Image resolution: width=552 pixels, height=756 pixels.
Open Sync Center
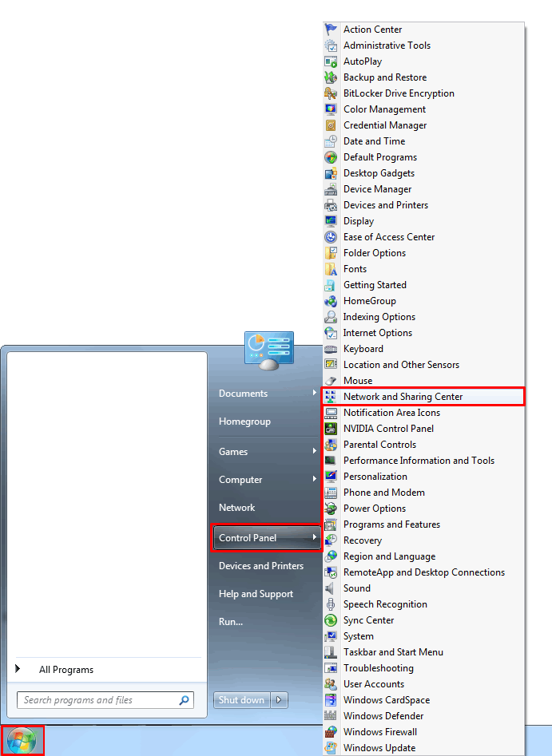[x=423, y=620]
